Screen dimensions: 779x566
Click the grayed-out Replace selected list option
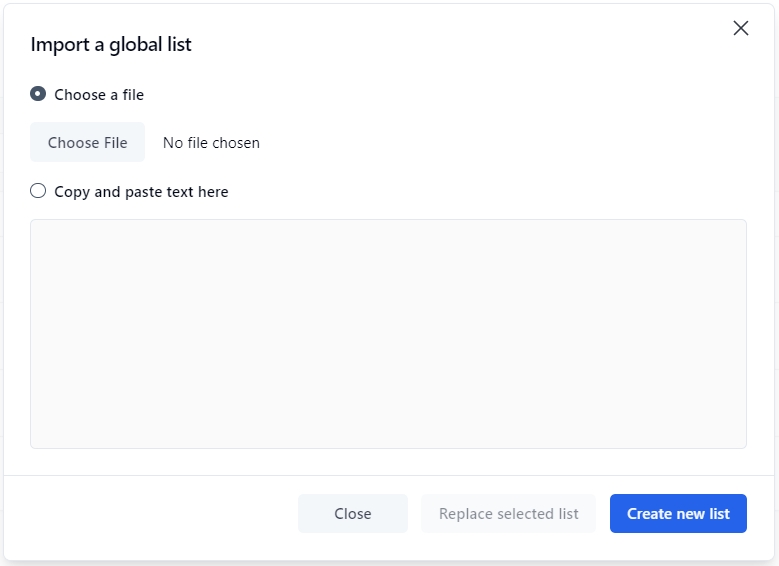click(508, 514)
